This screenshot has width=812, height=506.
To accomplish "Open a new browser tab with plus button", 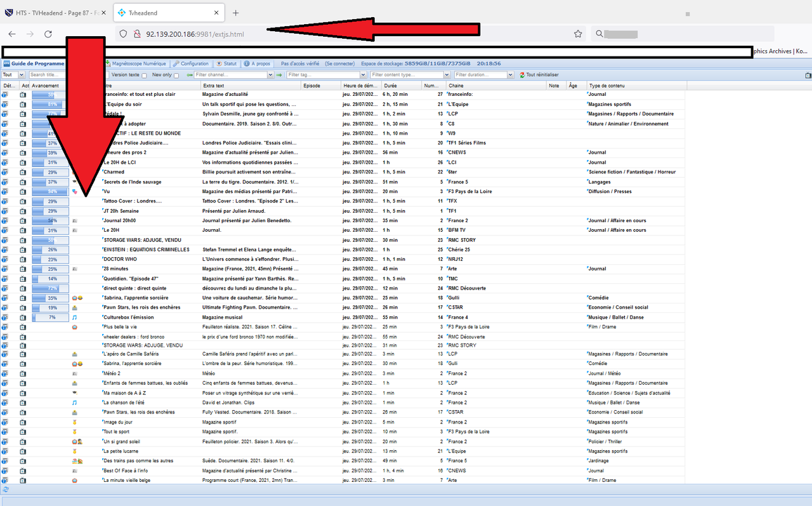I will 236,13.
